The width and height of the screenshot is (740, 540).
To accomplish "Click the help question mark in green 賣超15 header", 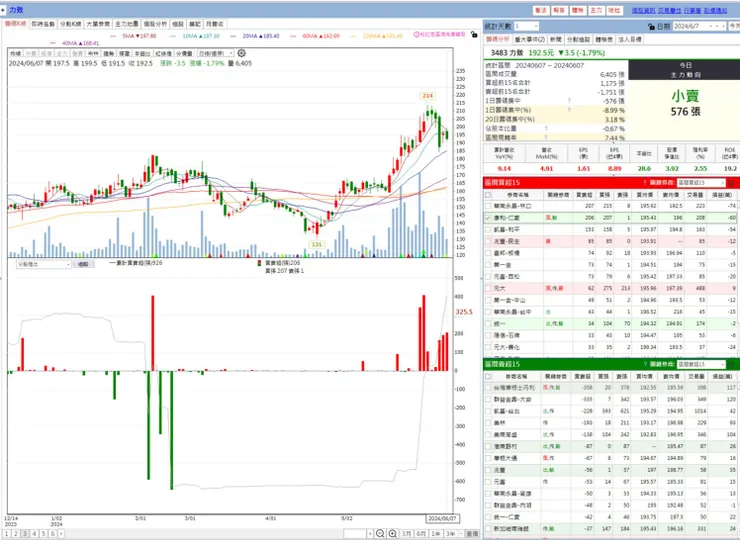I will click(x=645, y=364).
